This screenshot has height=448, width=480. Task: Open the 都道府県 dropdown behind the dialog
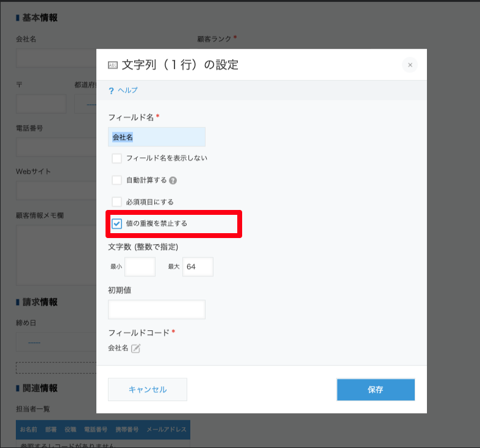click(x=85, y=104)
